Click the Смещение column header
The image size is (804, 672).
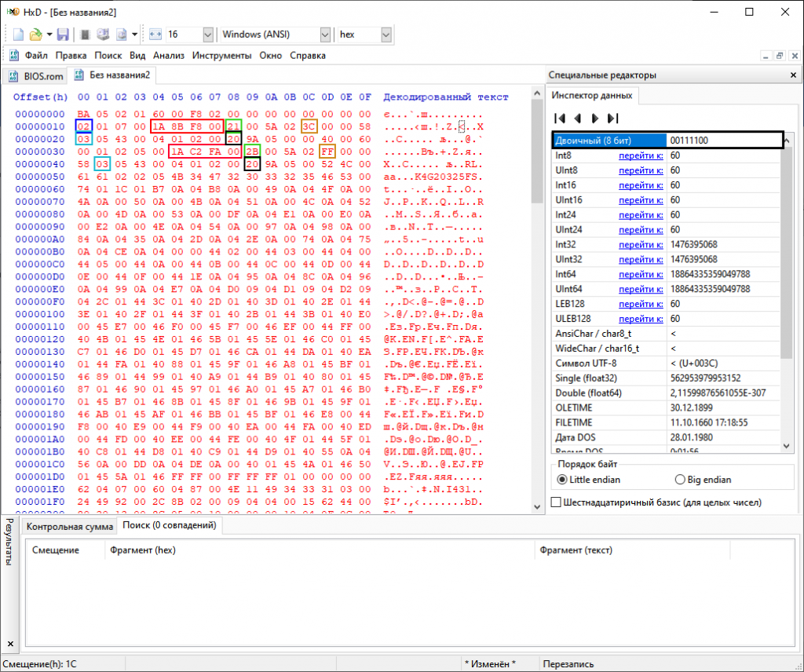(64, 550)
